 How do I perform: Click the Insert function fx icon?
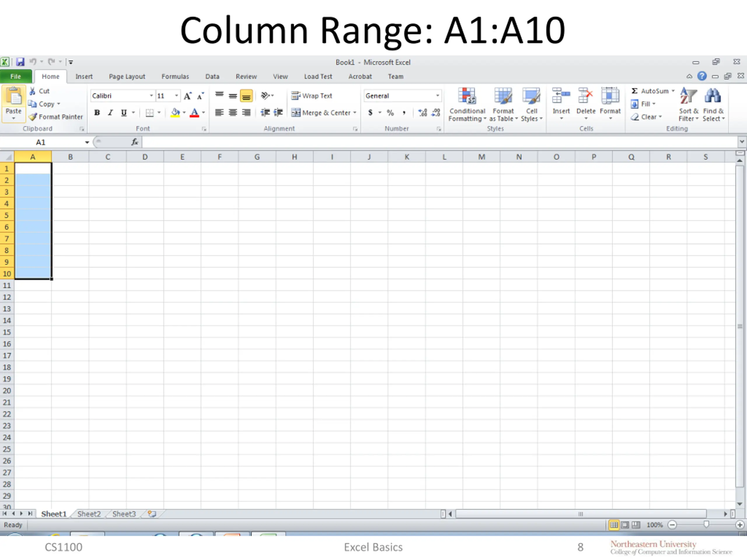coord(135,142)
